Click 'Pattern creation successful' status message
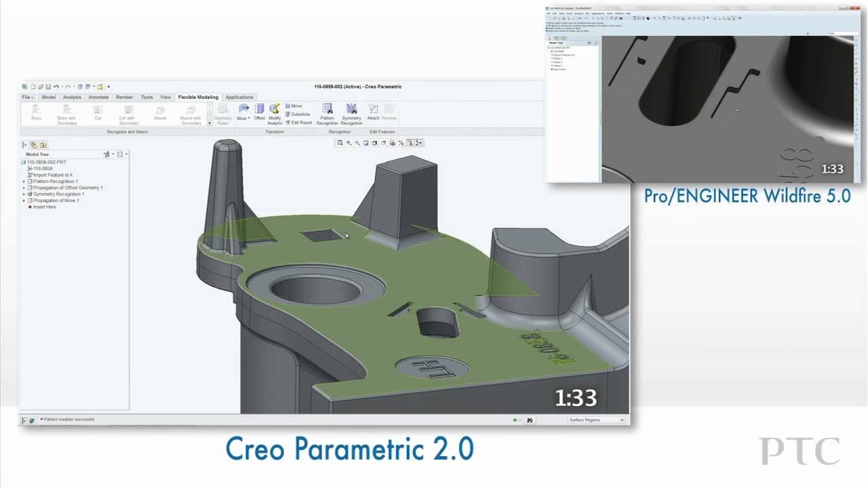This screenshot has height=488, width=868. point(68,420)
